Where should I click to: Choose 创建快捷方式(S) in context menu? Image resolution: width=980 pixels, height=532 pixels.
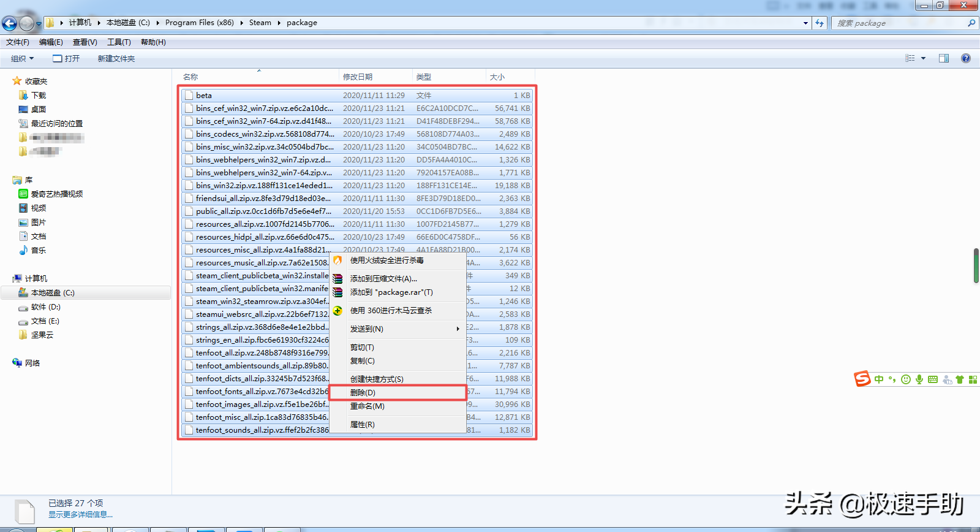tap(398, 379)
